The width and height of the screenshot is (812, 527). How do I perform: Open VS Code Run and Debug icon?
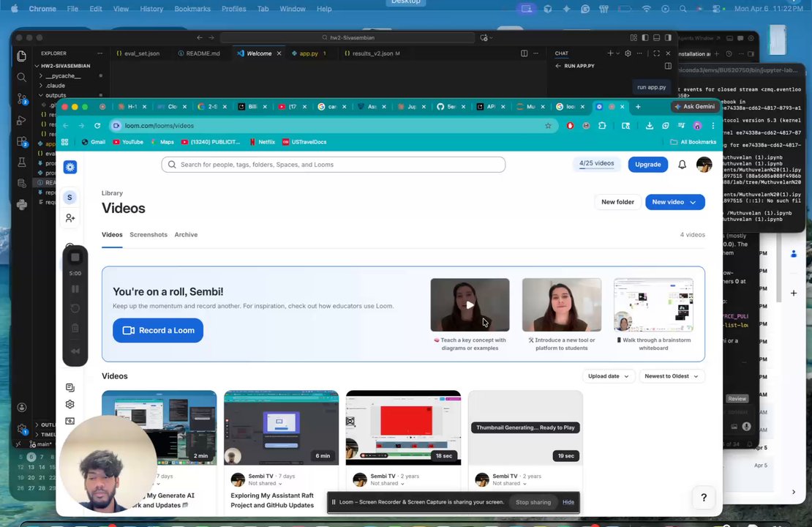point(22,120)
